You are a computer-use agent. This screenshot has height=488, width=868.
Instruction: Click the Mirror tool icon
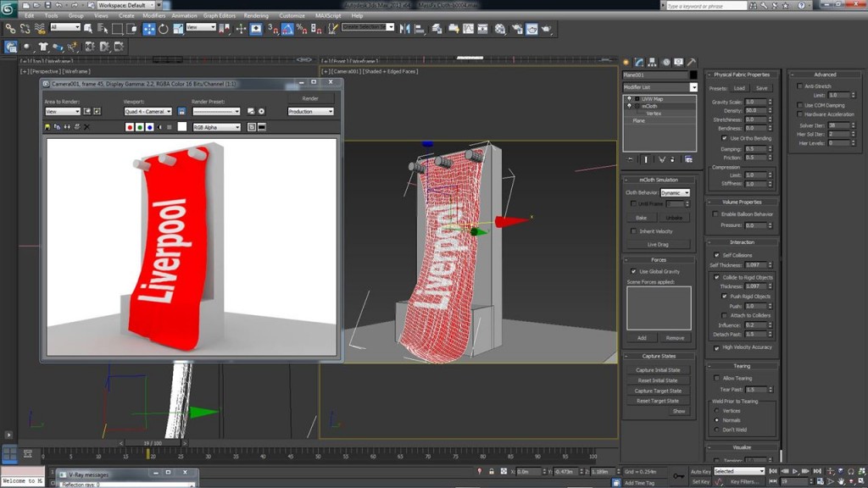click(404, 29)
